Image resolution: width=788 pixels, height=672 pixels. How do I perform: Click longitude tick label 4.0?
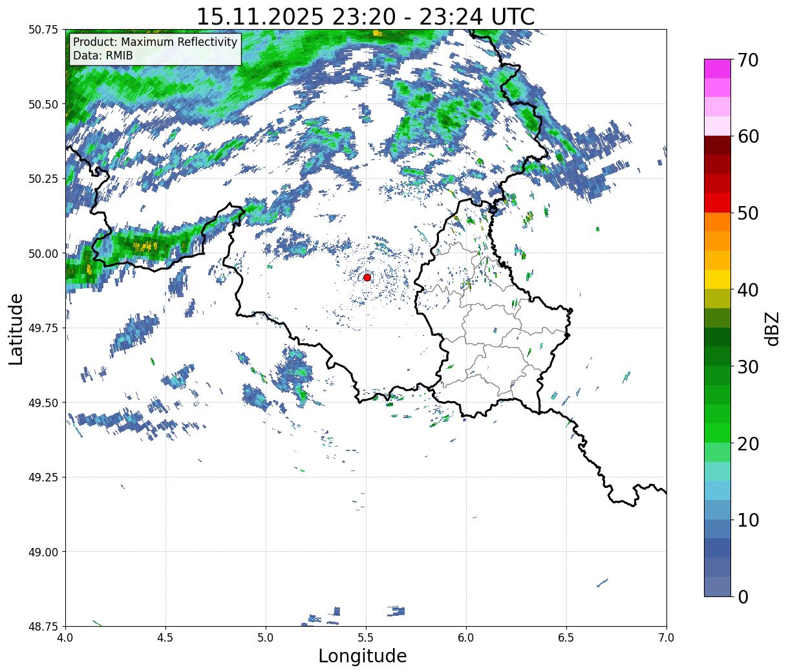(65, 637)
